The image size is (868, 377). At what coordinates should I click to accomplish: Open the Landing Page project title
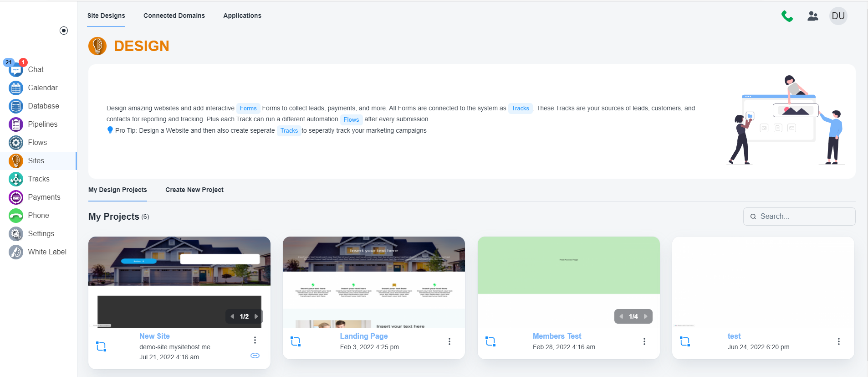point(364,336)
